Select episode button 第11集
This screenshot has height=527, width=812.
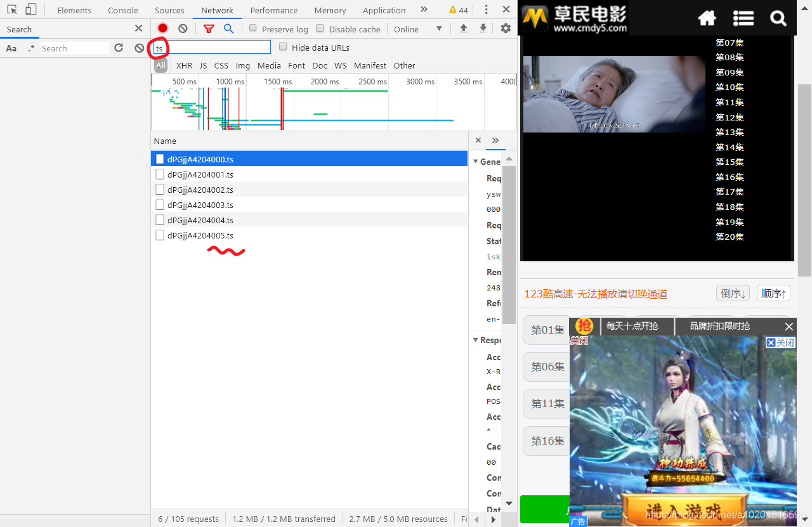tap(546, 403)
